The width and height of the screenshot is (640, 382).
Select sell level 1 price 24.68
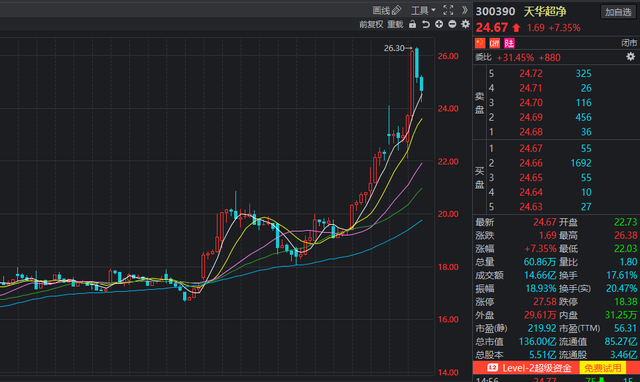[x=531, y=132]
